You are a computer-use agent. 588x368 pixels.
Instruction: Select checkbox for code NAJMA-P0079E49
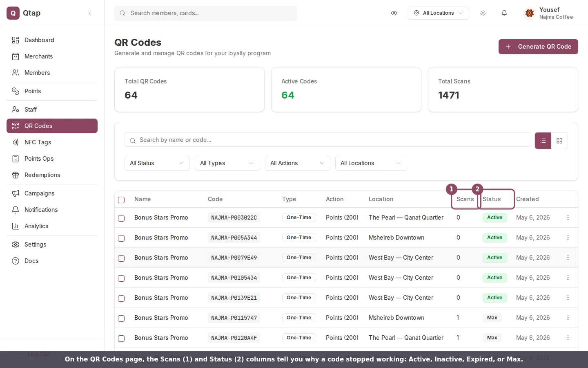coord(121,258)
